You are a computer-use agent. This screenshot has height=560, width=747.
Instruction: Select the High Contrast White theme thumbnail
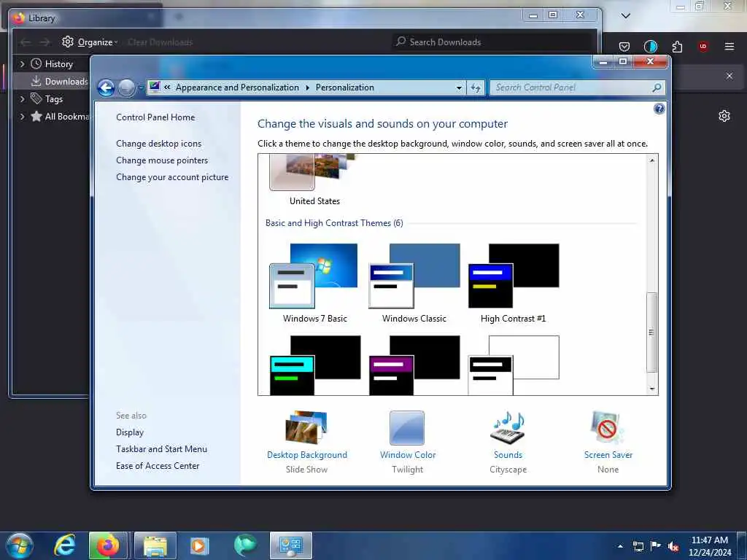513,365
